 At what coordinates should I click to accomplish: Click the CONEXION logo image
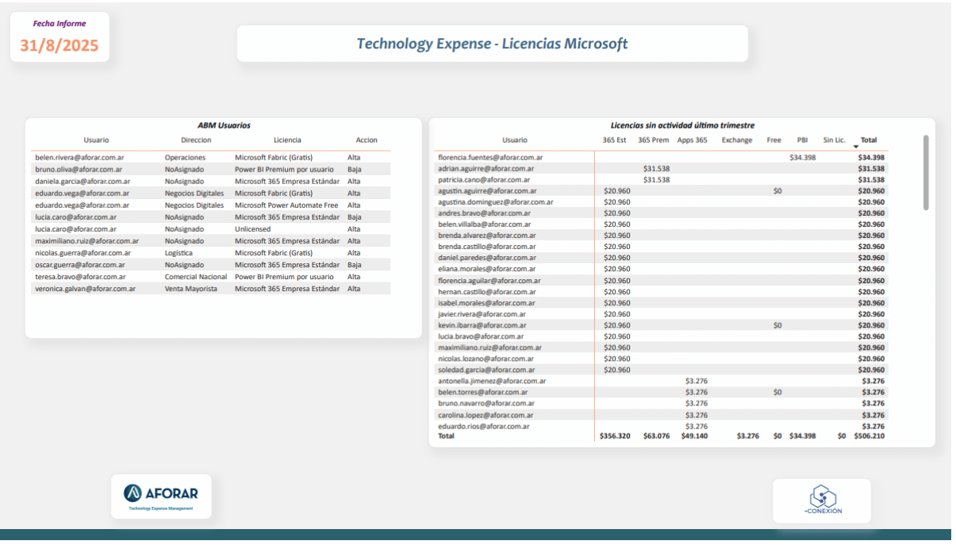tap(822, 501)
